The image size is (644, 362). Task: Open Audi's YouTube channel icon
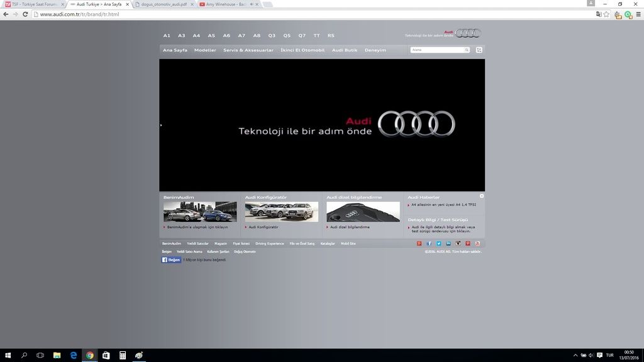[x=477, y=243]
